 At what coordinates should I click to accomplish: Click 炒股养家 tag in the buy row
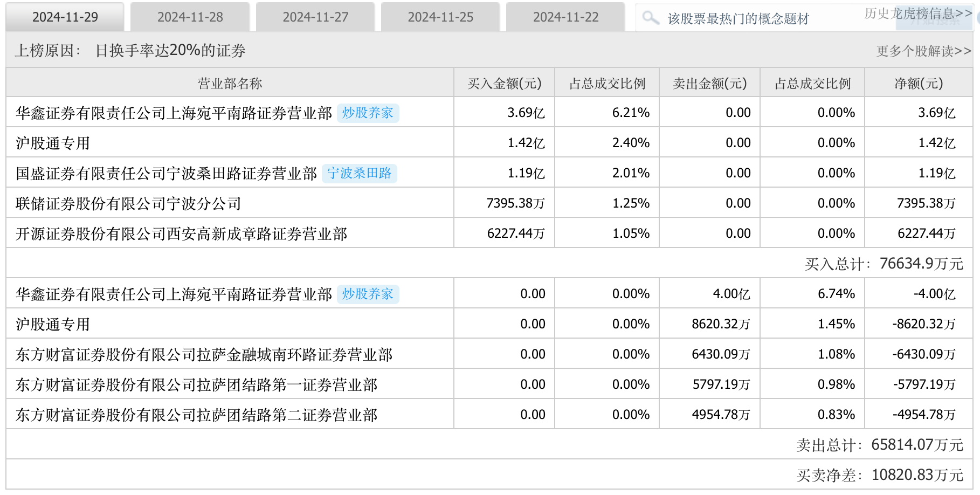368,113
